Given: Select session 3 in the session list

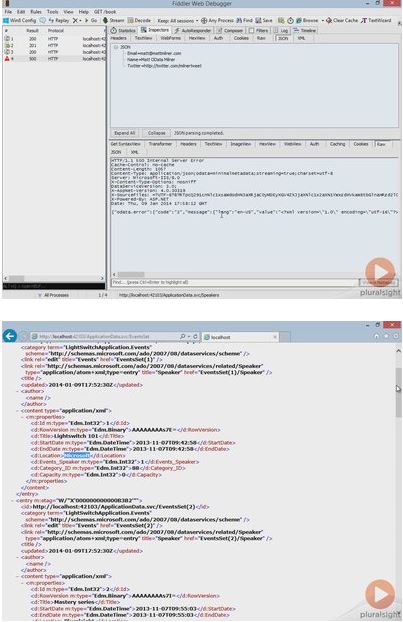Looking at the screenshot, I should coord(54,52).
